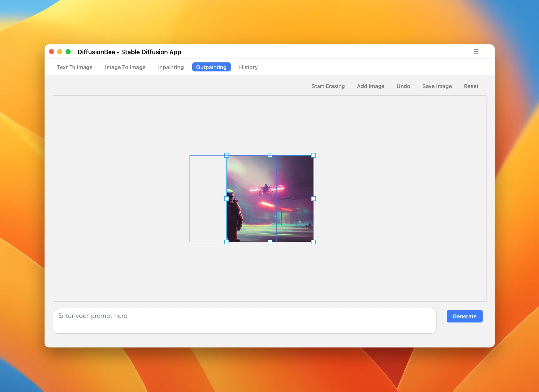Click the bottom-right resize handle of image
The image size is (539, 392).
pyautogui.click(x=313, y=242)
